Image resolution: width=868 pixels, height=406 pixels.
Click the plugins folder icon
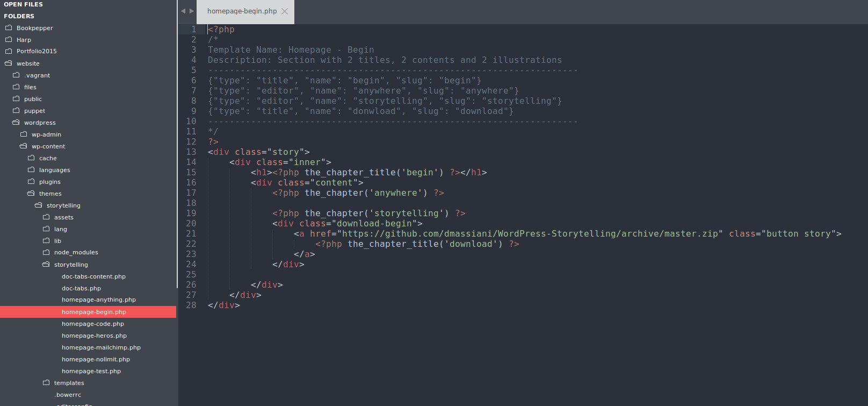pos(31,181)
